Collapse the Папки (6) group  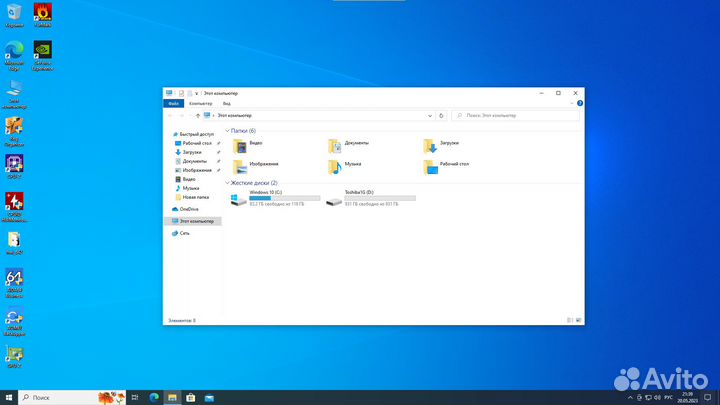point(228,131)
